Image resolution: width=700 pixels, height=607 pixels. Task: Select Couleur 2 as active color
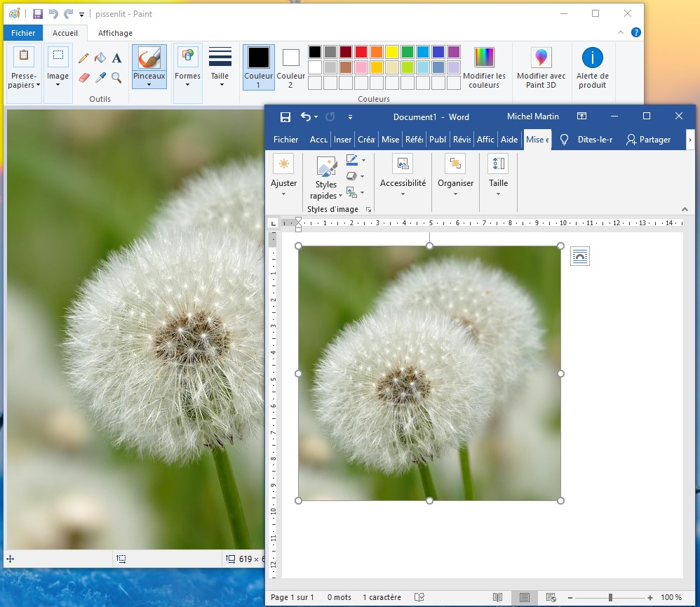[290, 67]
